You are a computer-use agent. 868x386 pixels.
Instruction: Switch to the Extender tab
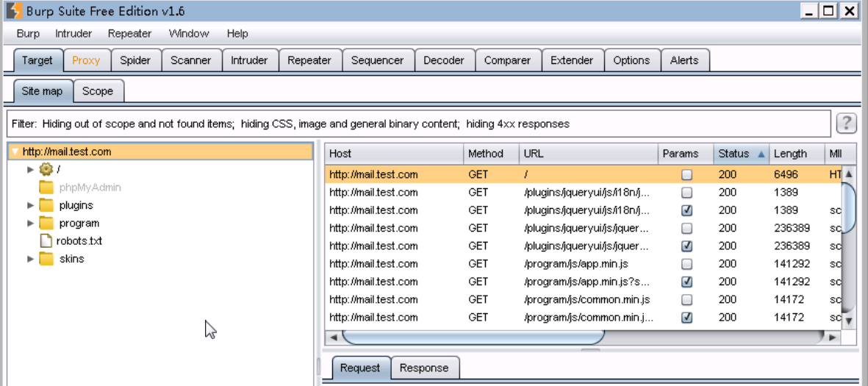point(572,60)
